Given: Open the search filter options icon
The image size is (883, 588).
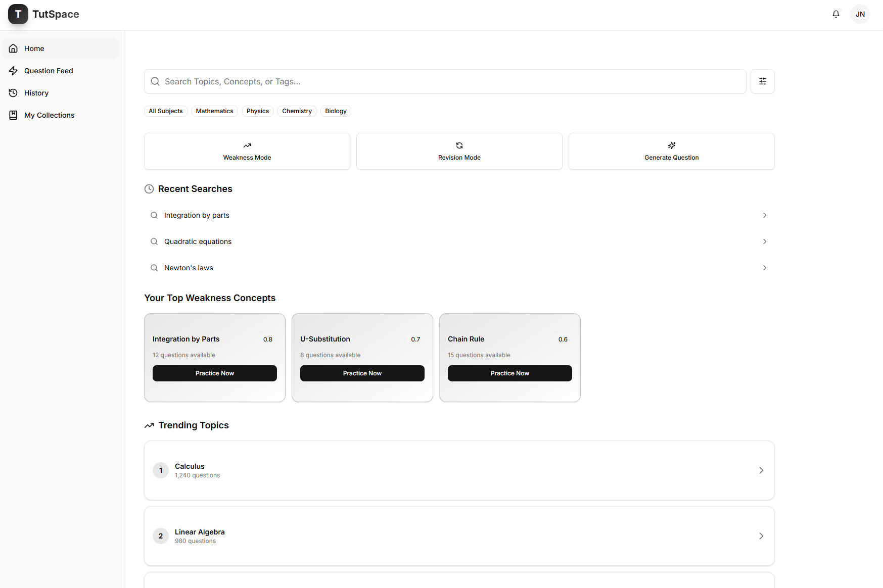Looking at the screenshot, I should click(762, 81).
